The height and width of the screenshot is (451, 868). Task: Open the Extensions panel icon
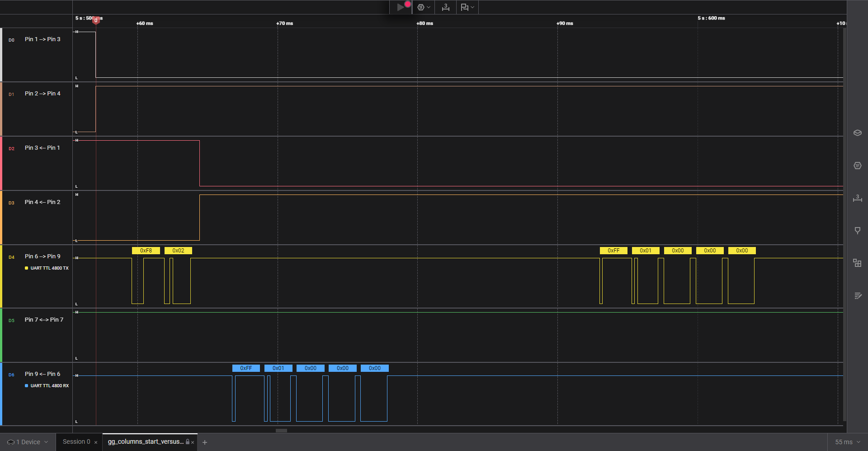[857, 263]
